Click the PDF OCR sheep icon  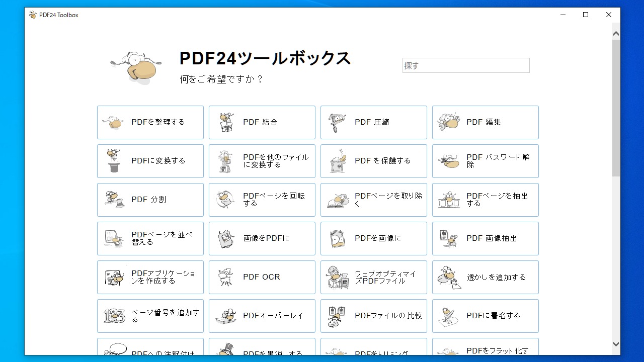click(226, 277)
